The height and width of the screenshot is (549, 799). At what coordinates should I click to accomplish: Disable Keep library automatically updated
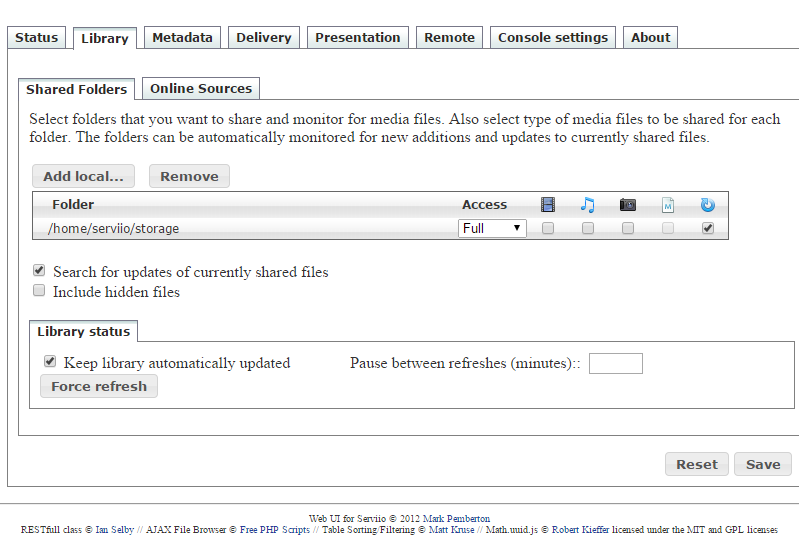pyautogui.click(x=49, y=362)
